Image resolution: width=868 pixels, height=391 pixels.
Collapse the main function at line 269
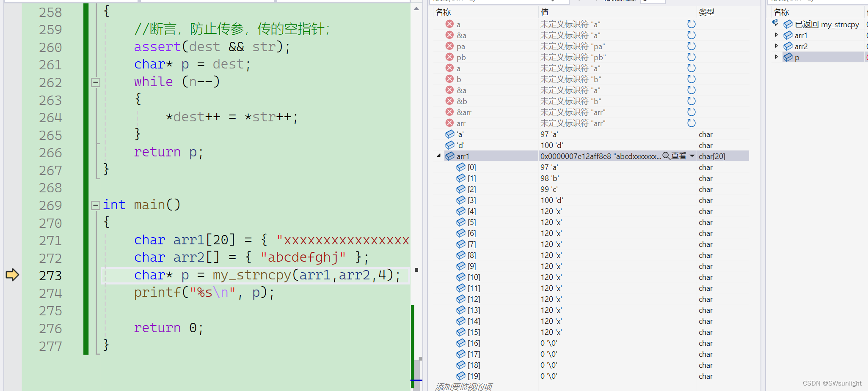point(96,205)
